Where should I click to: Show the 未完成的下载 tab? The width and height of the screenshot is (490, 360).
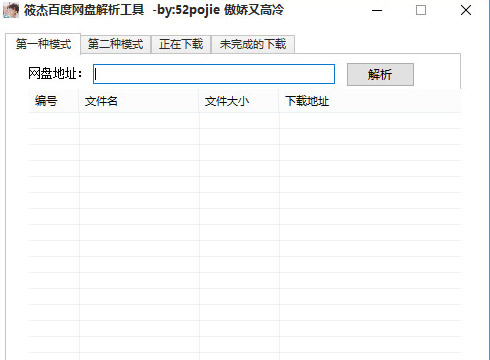click(253, 44)
